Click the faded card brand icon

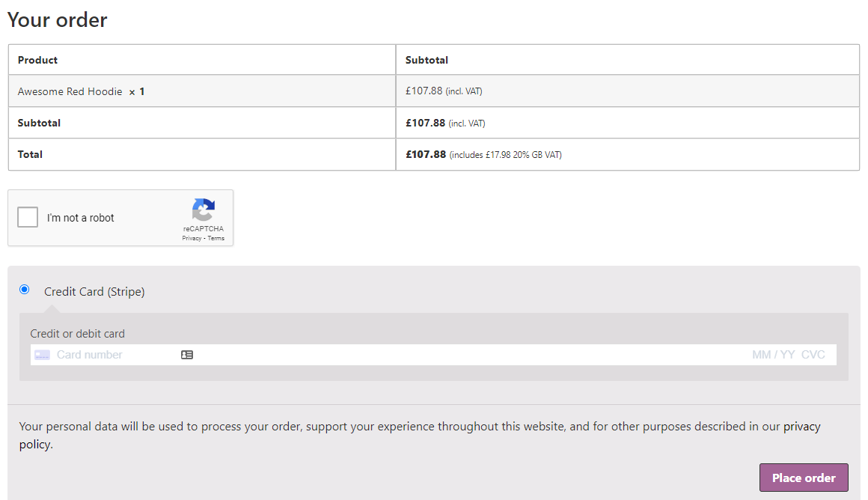tap(42, 354)
